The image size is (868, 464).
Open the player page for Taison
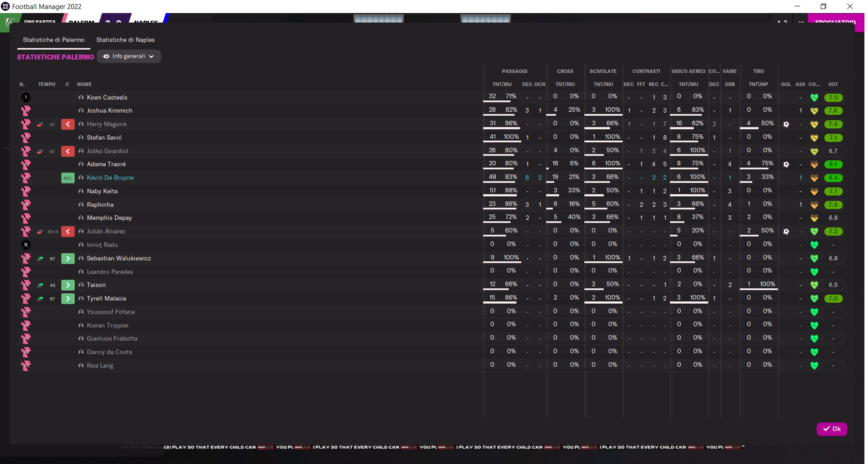(96, 285)
